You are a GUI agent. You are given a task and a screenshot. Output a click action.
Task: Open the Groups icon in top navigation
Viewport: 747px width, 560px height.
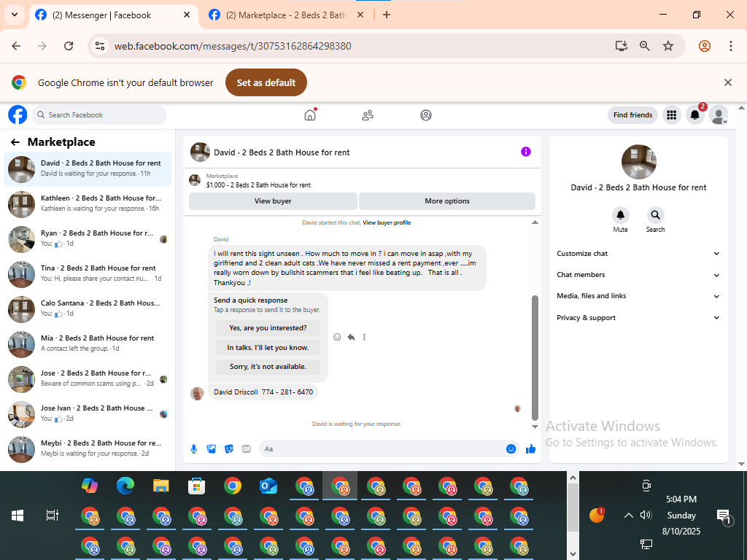426,115
